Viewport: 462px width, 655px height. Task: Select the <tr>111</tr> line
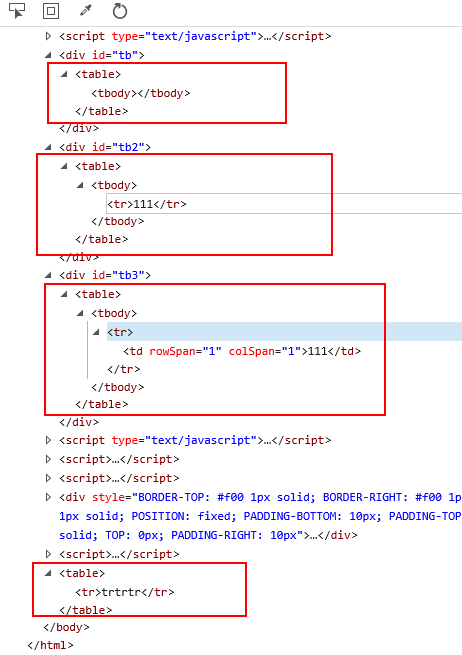tap(147, 204)
